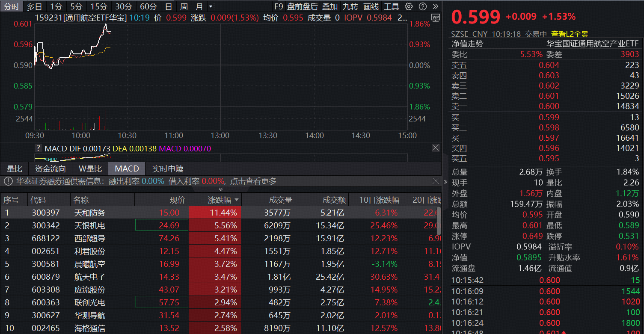Image resolution: width=644 pixels, height=334 pixels.
Task: Close the MACD indicator panel
Action: [x=435, y=148]
